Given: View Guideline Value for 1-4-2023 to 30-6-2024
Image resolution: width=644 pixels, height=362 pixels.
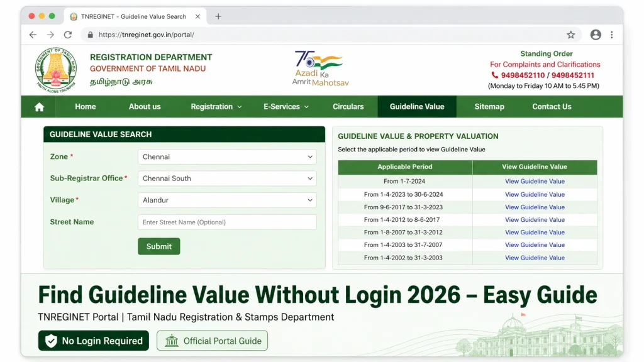Looking at the screenshot, I should [535, 195].
